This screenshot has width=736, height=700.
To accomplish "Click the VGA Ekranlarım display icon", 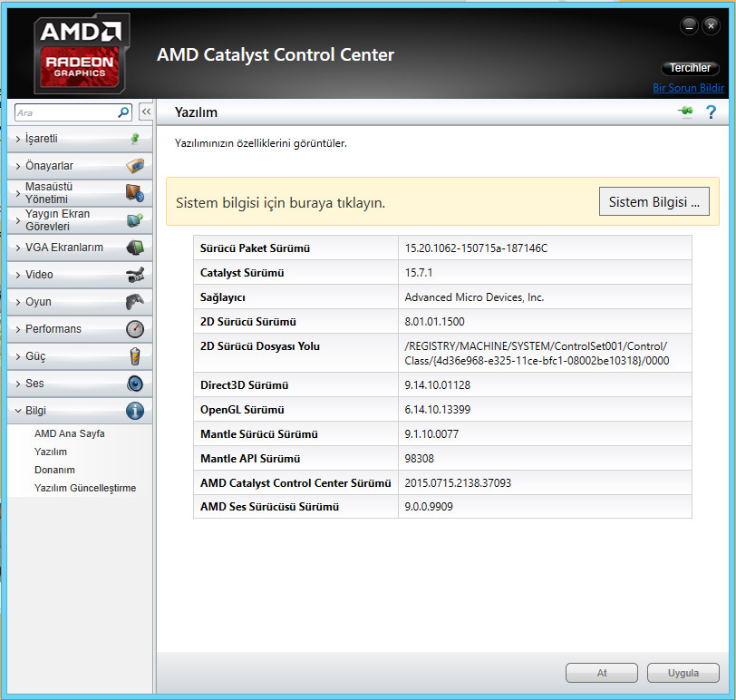I will pyautogui.click(x=135, y=248).
